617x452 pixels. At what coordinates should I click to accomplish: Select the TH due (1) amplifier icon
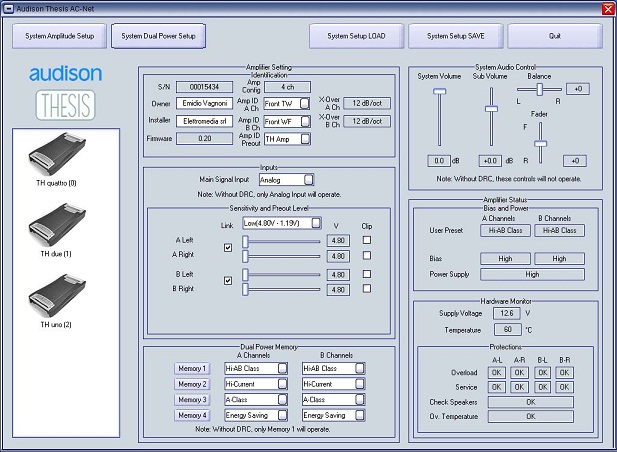pyautogui.click(x=57, y=225)
